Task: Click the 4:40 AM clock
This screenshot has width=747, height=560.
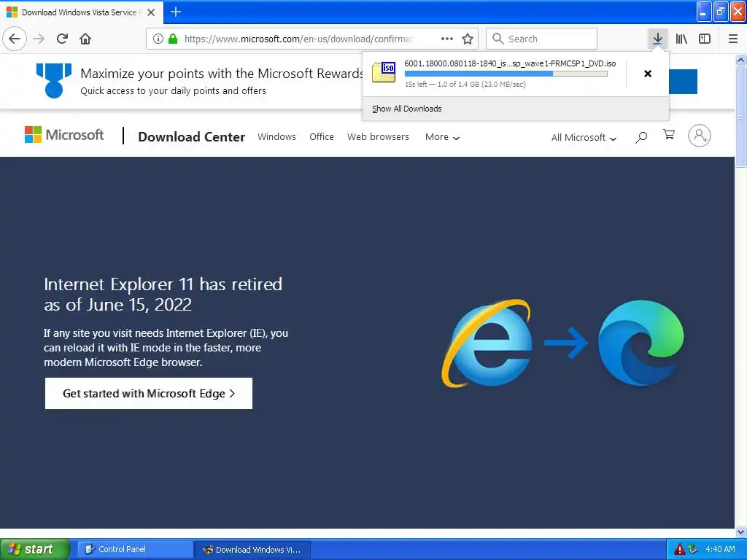Action: (x=720, y=549)
